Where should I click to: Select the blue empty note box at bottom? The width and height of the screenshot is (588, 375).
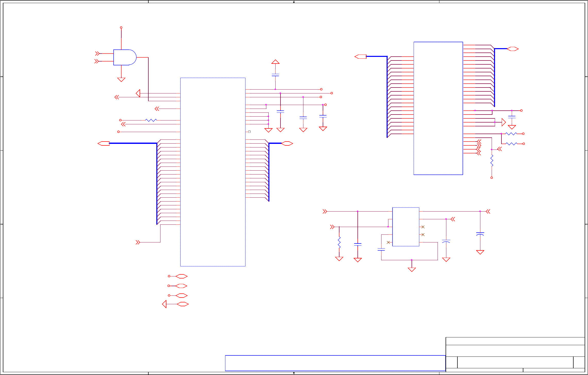tap(335, 363)
